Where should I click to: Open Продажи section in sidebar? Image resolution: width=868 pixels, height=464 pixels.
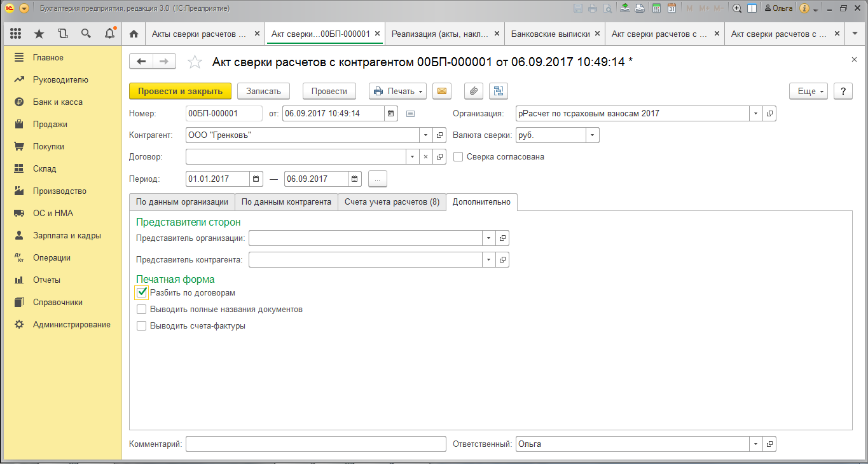coord(50,125)
